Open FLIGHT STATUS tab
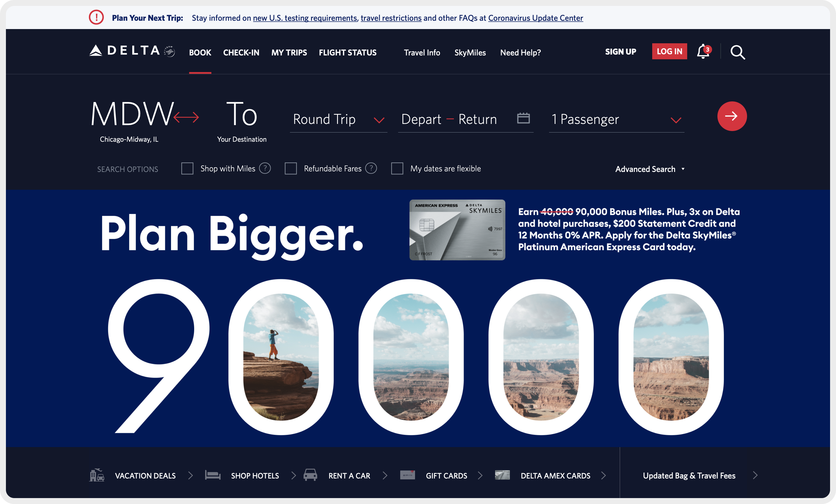The height and width of the screenshot is (504, 836). click(x=347, y=52)
